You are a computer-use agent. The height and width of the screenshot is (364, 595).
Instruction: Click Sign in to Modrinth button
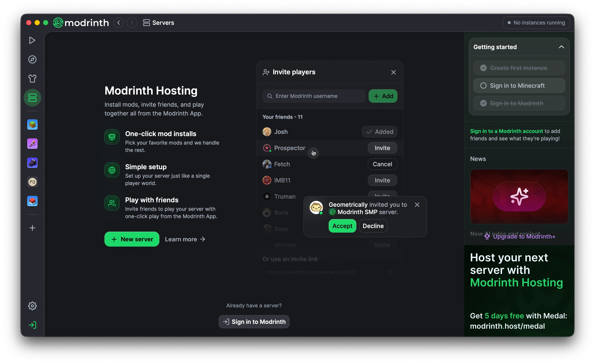[x=254, y=322]
